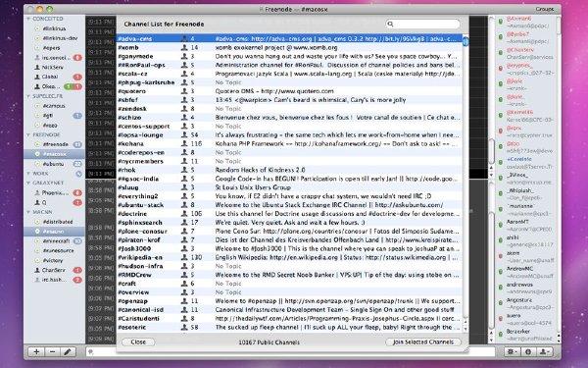Click the magnifier icon in channel search
Image resolution: width=588 pixels, height=368 pixels.
coord(390,24)
